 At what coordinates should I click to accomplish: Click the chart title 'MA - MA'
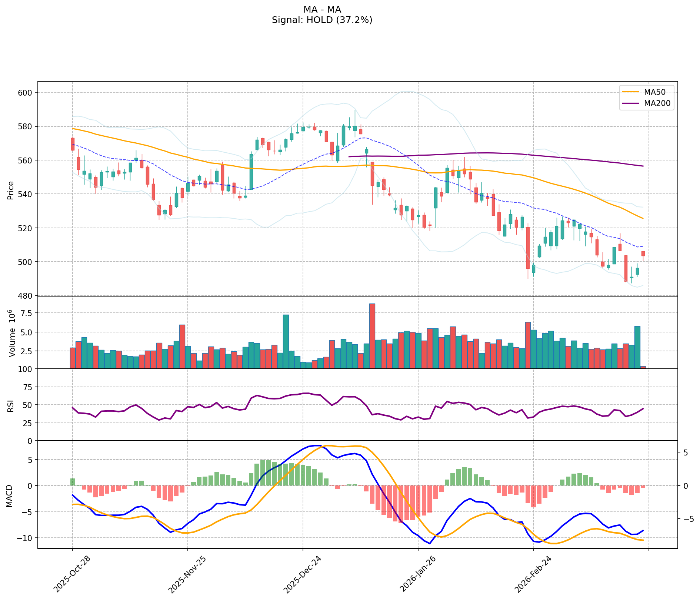[322, 10]
